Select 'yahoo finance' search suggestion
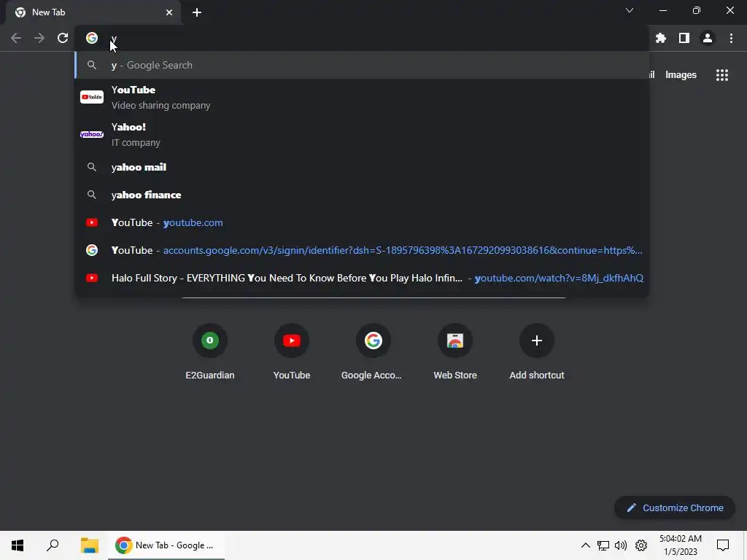Image resolution: width=747 pixels, height=560 pixels. [362, 195]
